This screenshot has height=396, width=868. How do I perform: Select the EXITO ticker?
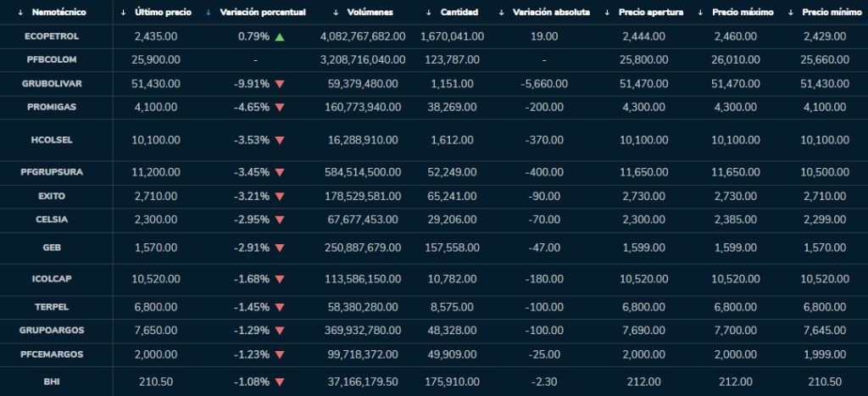click(x=52, y=197)
